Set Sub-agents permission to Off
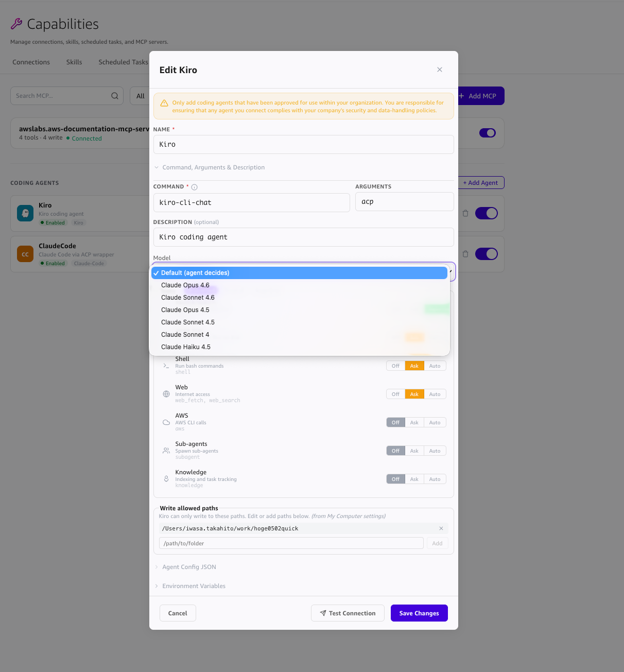The image size is (624, 672). pyautogui.click(x=395, y=451)
